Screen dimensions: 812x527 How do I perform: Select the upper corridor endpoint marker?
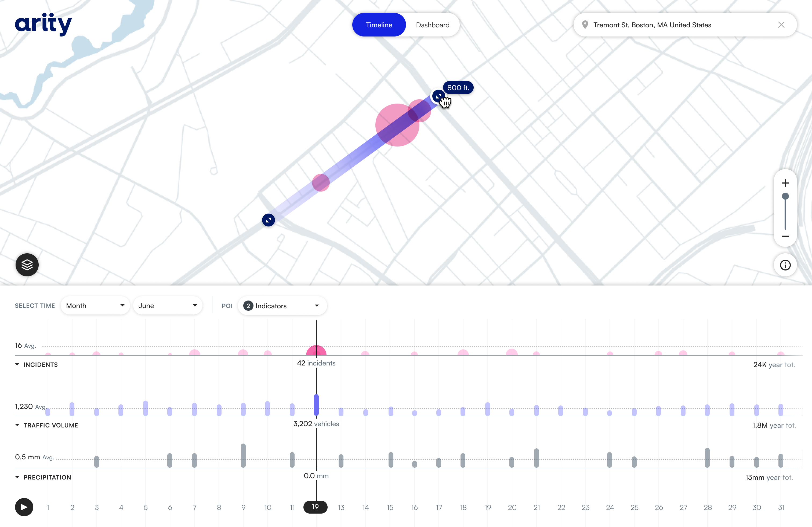pyautogui.click(x=439, y=96)
